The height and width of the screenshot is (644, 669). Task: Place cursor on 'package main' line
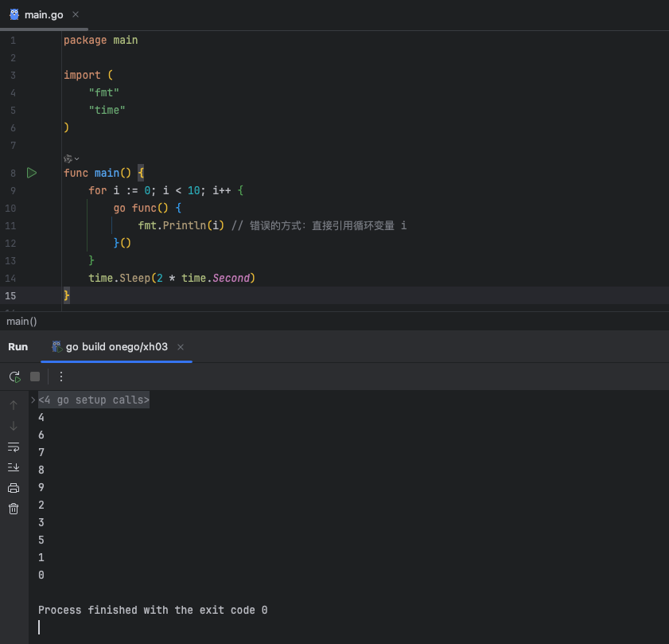click(101, 40)
